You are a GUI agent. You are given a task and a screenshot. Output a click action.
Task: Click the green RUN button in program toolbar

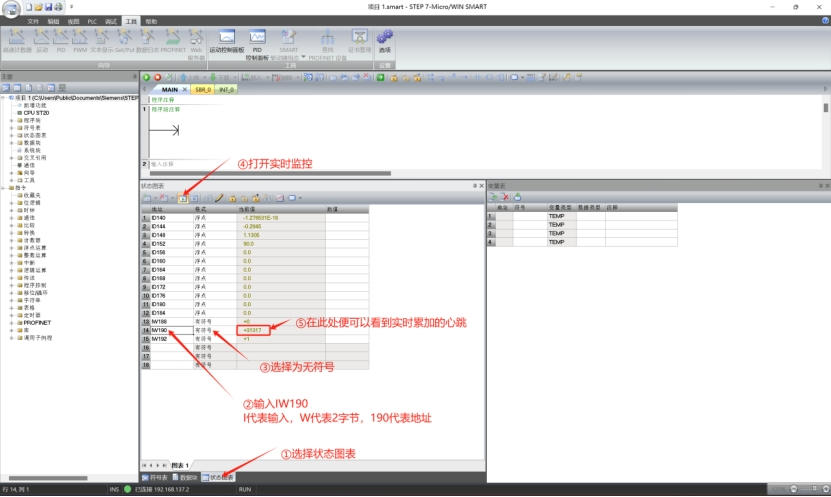(x=146, y=77)
